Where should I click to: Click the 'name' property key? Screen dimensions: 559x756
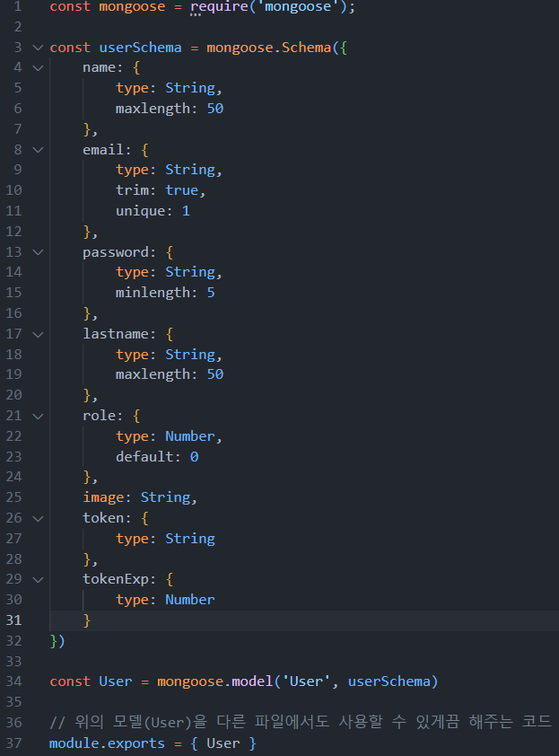tap(99, 67)
